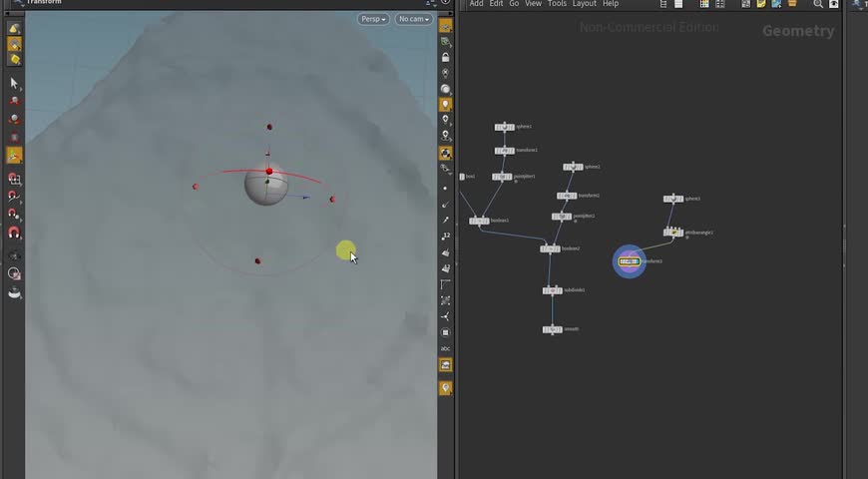Click the eye display options icon in network editor
Viewport: 868px width, 479px height.
click(x=834, y=4)
